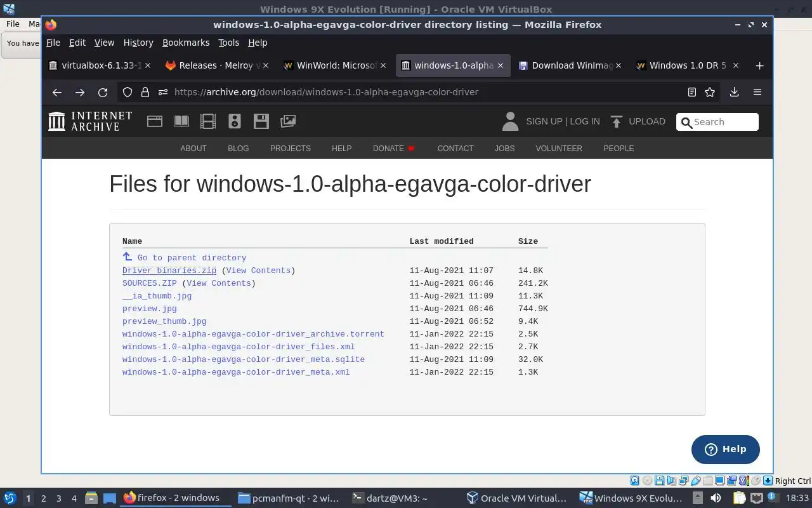812x508 pixels.
Task: Open the archive.torrent file link
Action: [x=253, y=334]
